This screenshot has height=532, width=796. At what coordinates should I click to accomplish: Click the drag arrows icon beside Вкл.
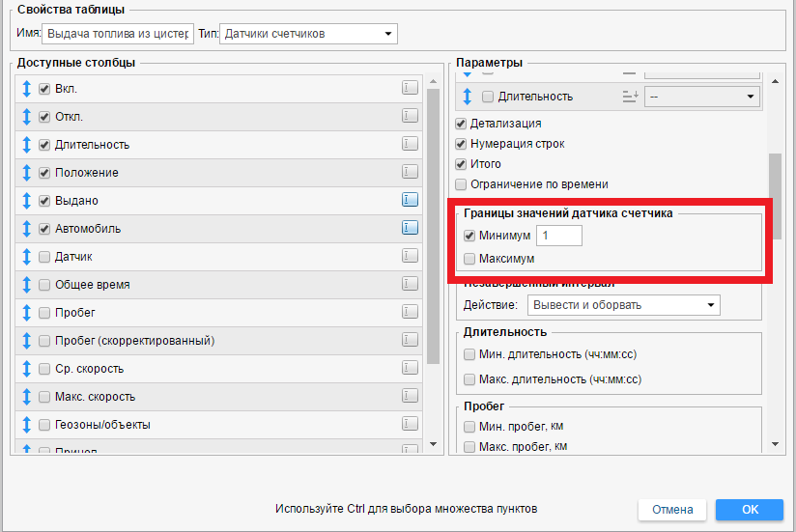pos(26,89)
